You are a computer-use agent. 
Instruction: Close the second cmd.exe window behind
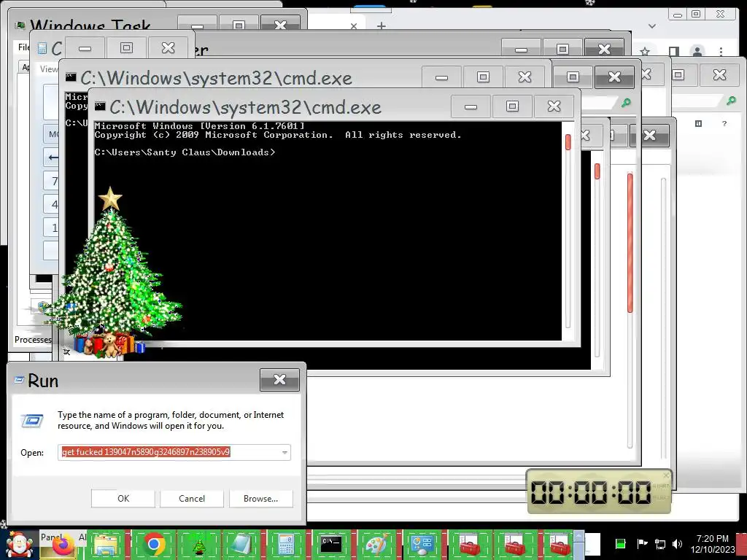525,77
